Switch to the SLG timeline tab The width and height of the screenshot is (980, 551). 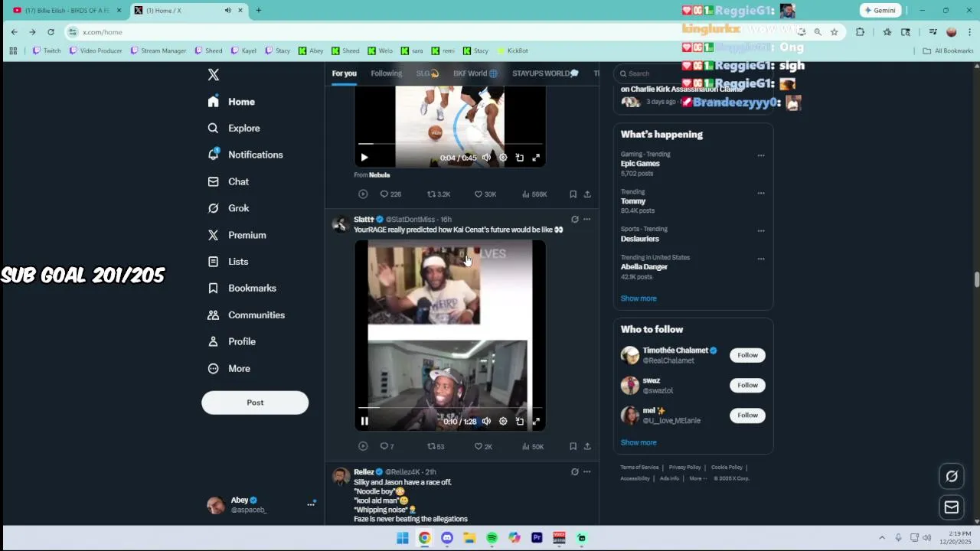coord(427,73)
